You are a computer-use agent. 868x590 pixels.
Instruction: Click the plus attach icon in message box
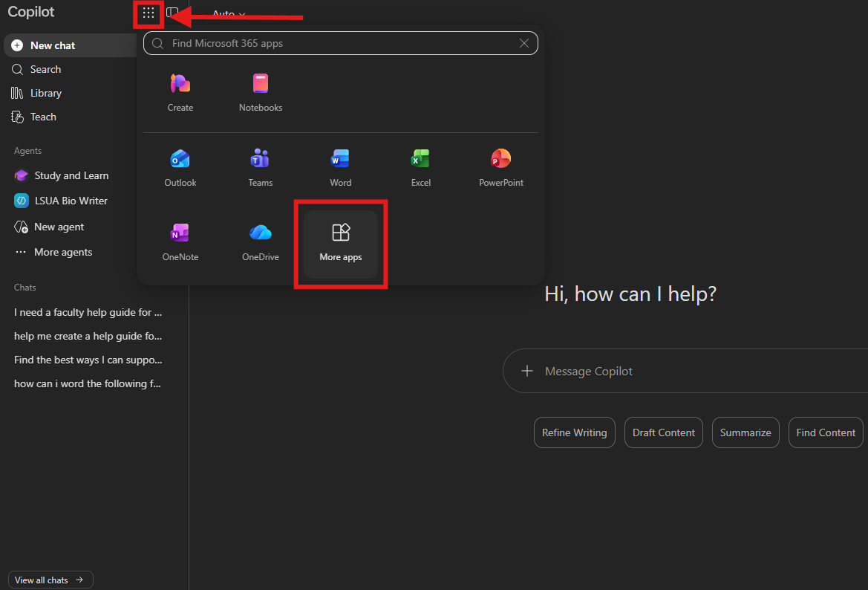point(527,372)
